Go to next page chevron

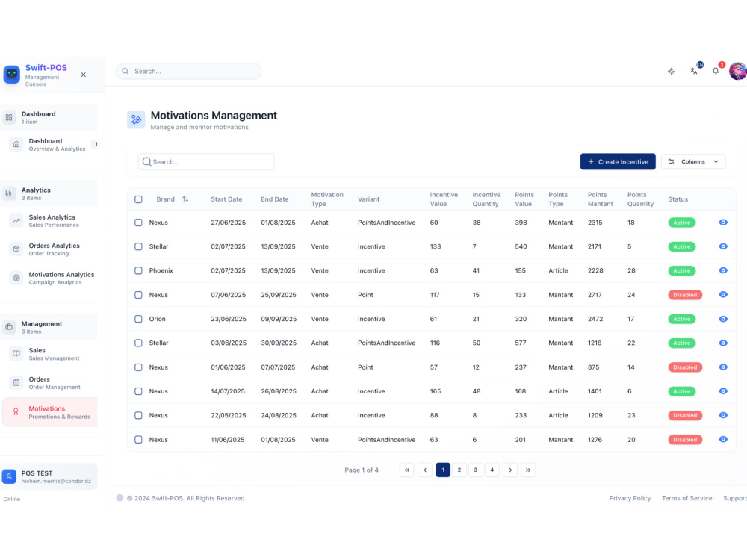[x=510, y=470]
